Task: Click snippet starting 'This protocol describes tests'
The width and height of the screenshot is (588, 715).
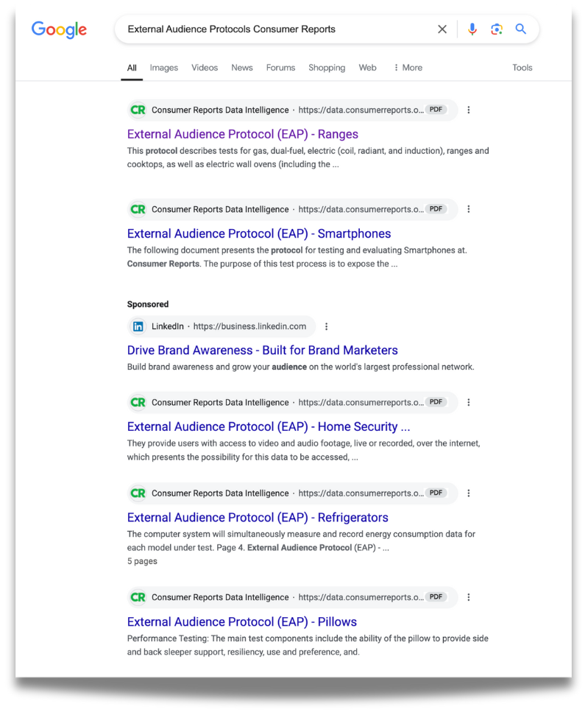Action: (308, 158)
